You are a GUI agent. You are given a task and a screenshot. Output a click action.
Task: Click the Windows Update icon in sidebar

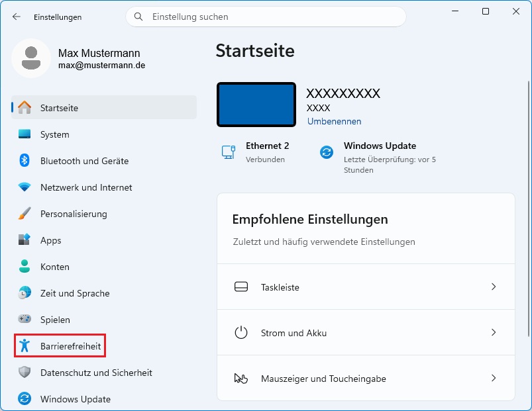[25, 398]
